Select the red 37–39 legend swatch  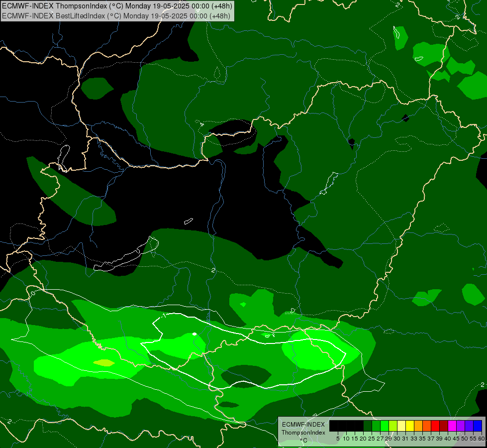tap(435, 426)
